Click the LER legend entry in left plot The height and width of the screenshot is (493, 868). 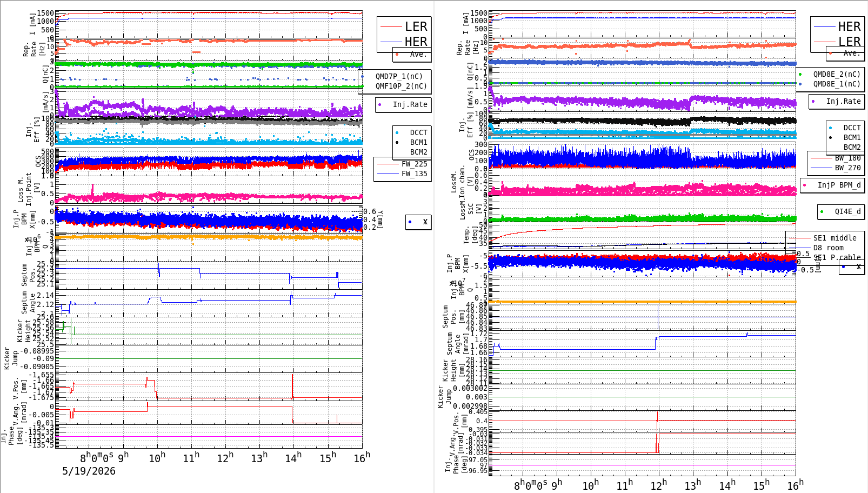(416, 26)
